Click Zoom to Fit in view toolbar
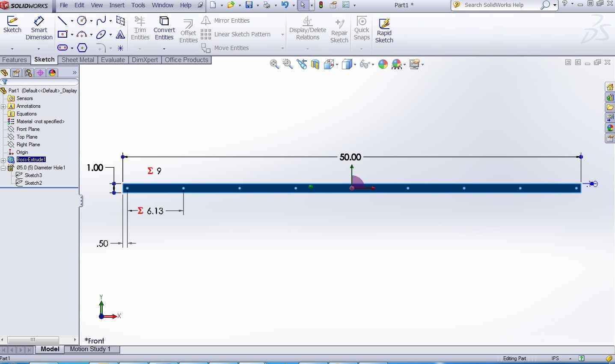This screenshot has width=615, height=364. click(274, 64)
